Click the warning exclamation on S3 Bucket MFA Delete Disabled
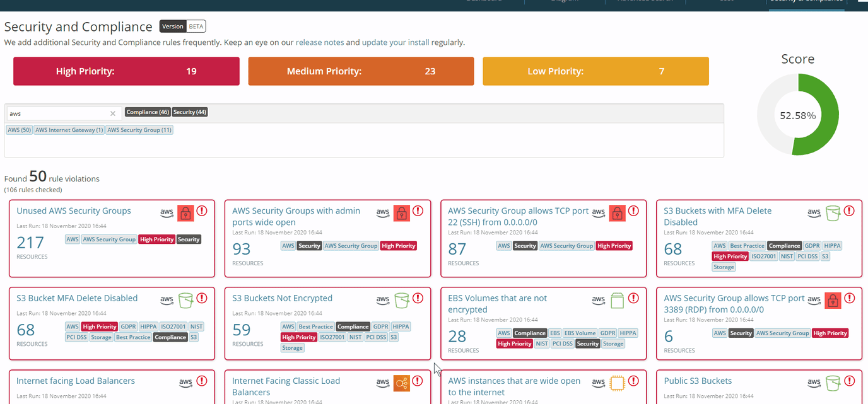Image resolution: width=868 pixels, height=404 pixels. point(202,298)
